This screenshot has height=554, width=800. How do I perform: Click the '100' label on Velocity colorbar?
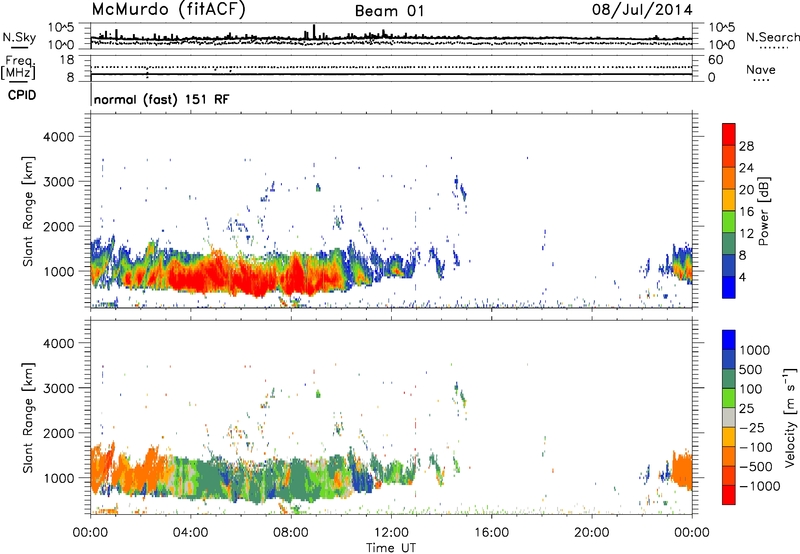[x=751, y=389]
